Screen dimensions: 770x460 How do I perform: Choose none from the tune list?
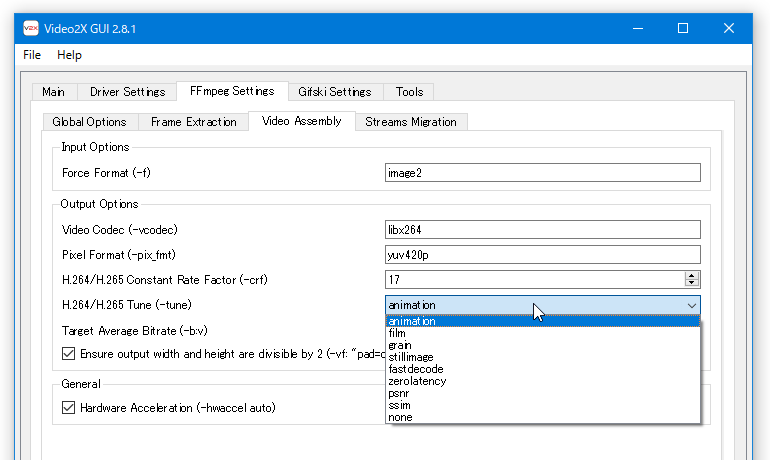[x=543, y=417]
